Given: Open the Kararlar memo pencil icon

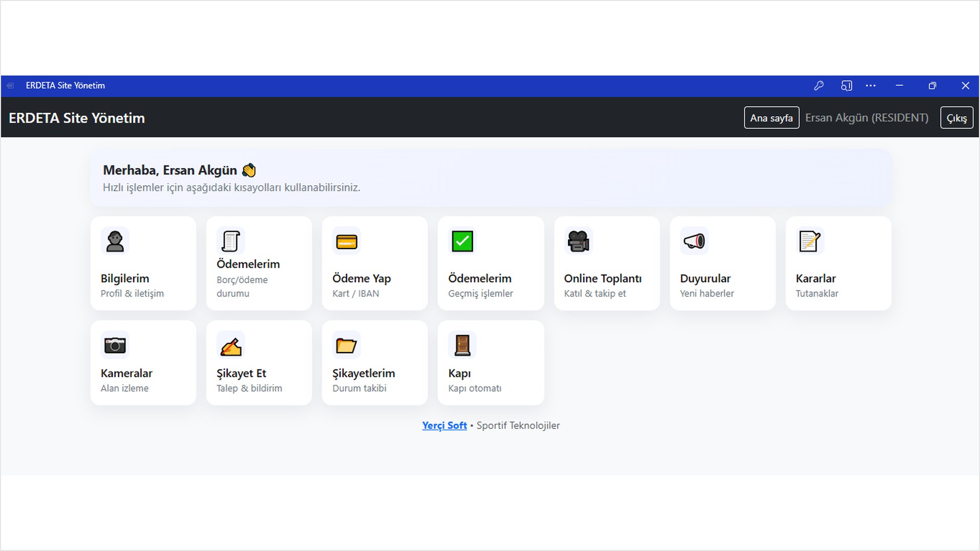Looking at the screenshot, I should (x=810, y=241).
